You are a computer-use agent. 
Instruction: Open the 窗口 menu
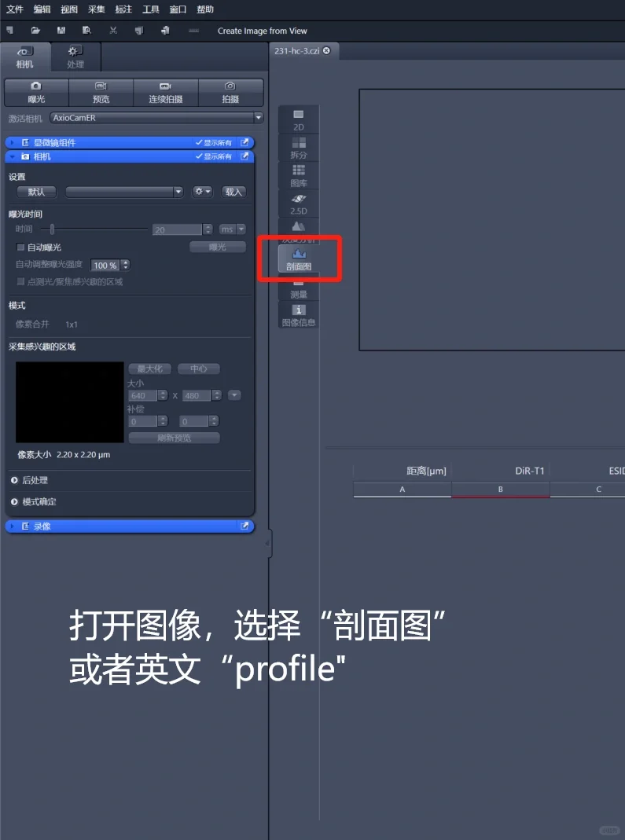click(178, 9)
